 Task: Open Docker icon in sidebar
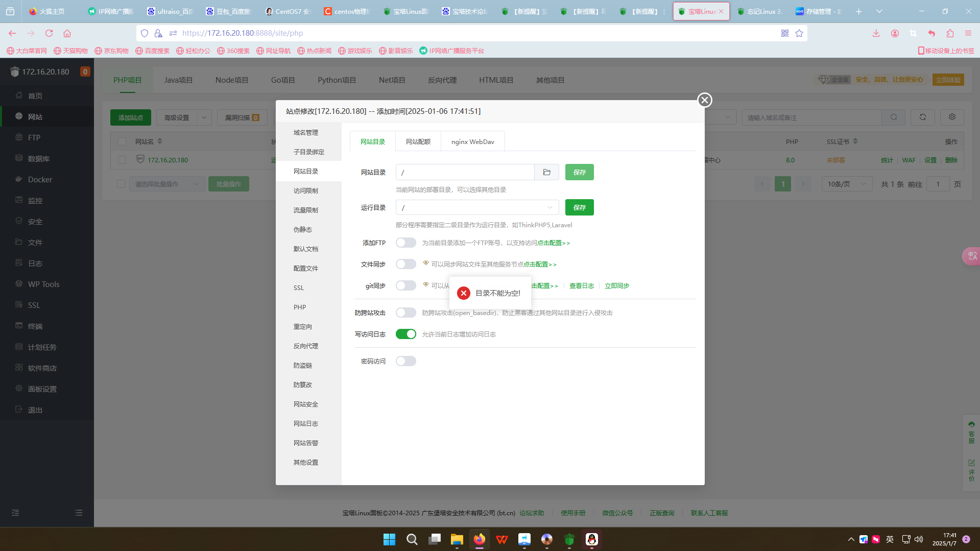click(19, 179)
